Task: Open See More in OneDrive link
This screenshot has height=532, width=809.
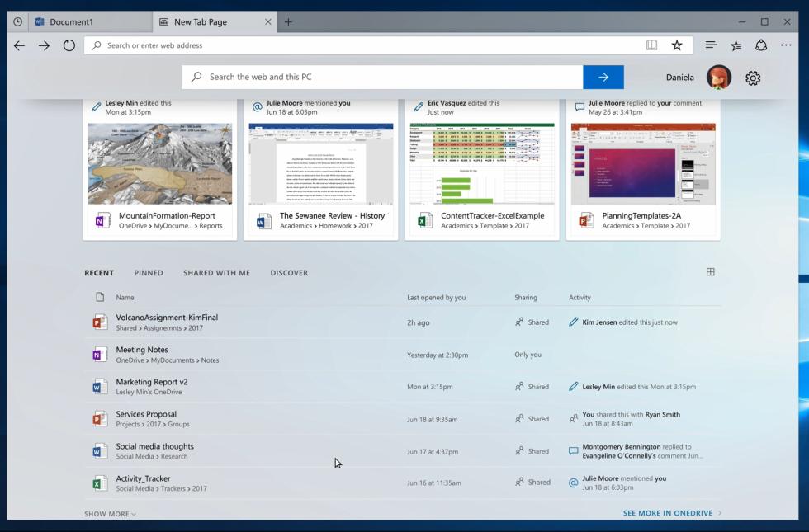Action: click(672, 513)
